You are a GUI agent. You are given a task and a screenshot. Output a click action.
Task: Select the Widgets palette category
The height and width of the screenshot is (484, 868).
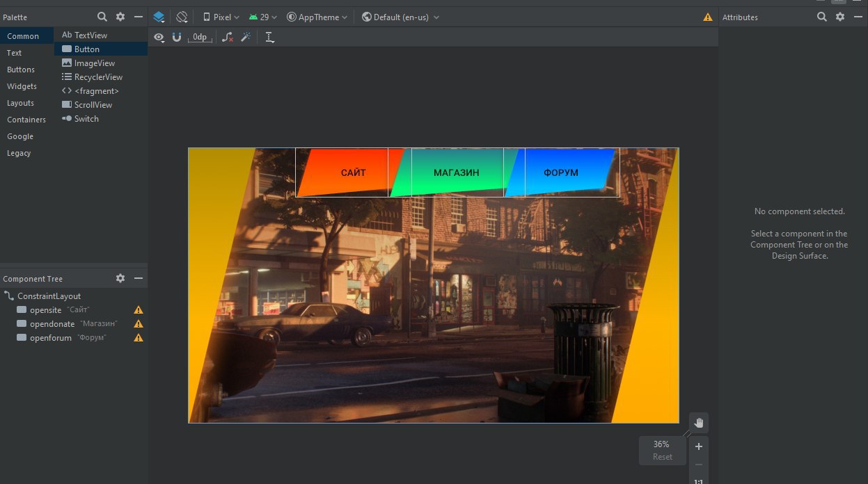coord(27,86)
